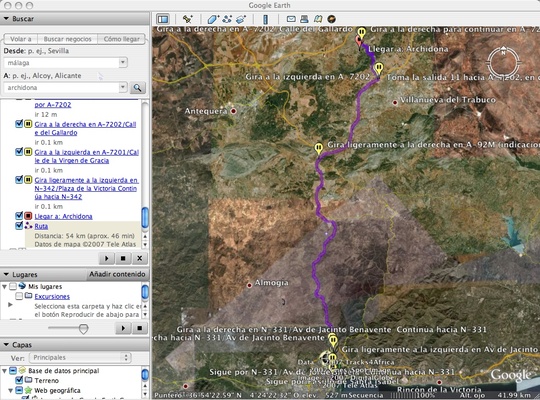Check the 'Excursiones' folder checkbox
540x400 pixels.
click(19, 296)
